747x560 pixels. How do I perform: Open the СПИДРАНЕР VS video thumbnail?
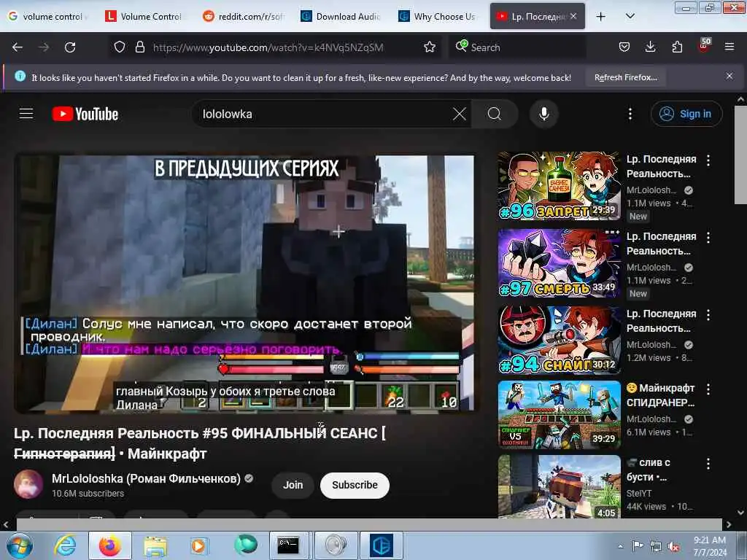click(560, 415)
